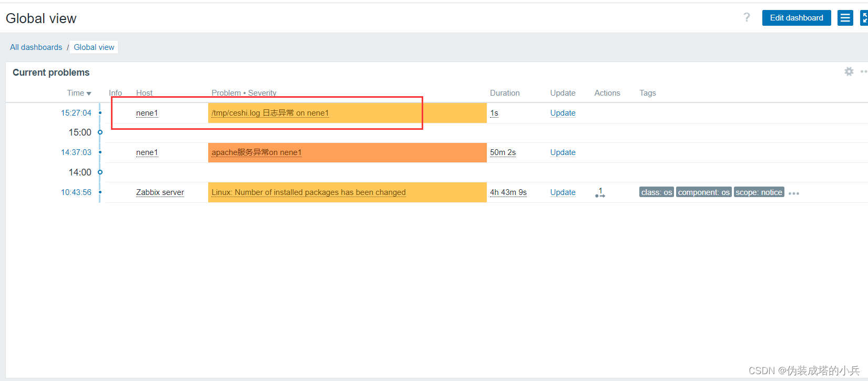Open Linux installed packages changed problem
Viewport: 868px width, 381px height.
coord(309,192)
